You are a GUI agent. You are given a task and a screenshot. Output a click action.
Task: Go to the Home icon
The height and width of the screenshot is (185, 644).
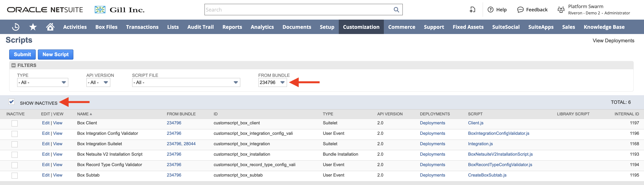[50, 27]
